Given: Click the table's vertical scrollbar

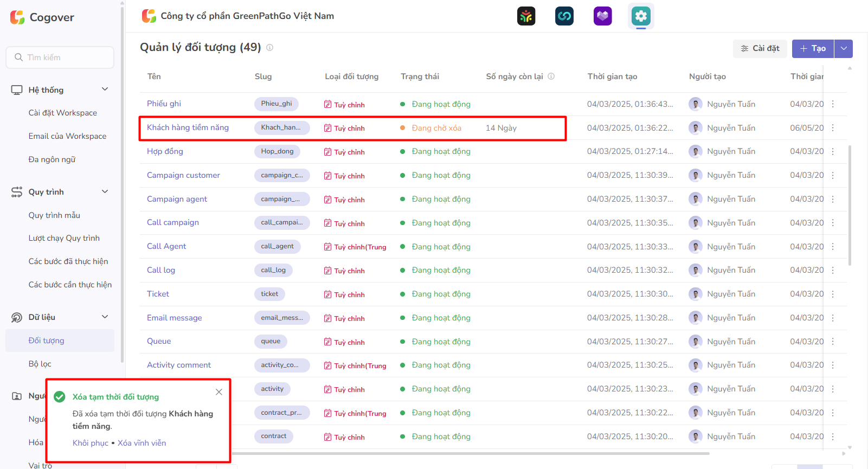Looking at the screenshot, I should [850, 205].
